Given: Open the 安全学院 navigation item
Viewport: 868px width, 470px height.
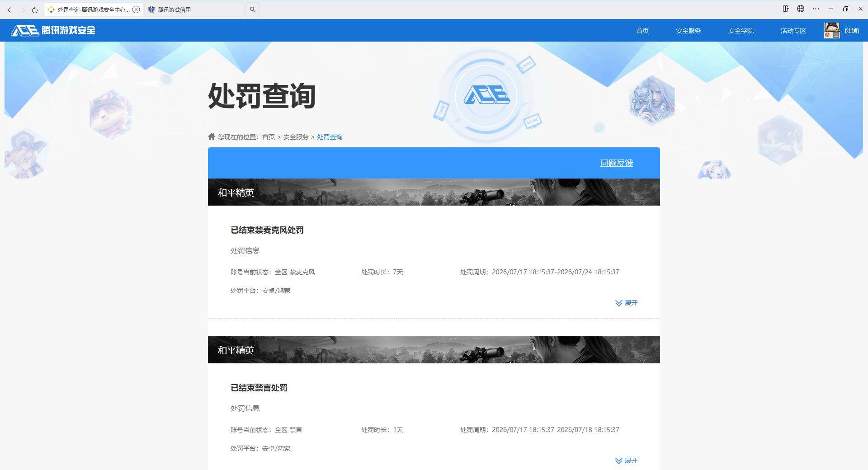Looking at the screenshot, I should pos(741,31).
